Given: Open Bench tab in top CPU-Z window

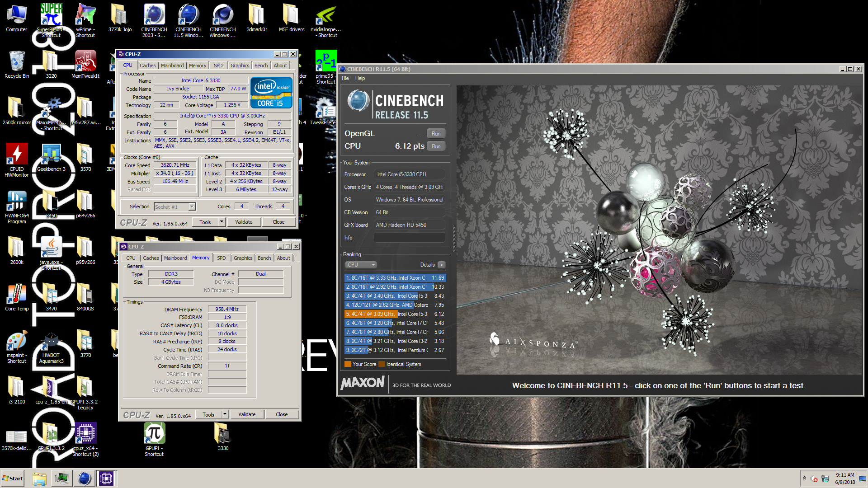Looking at the screenshot, I should point(261,66).
